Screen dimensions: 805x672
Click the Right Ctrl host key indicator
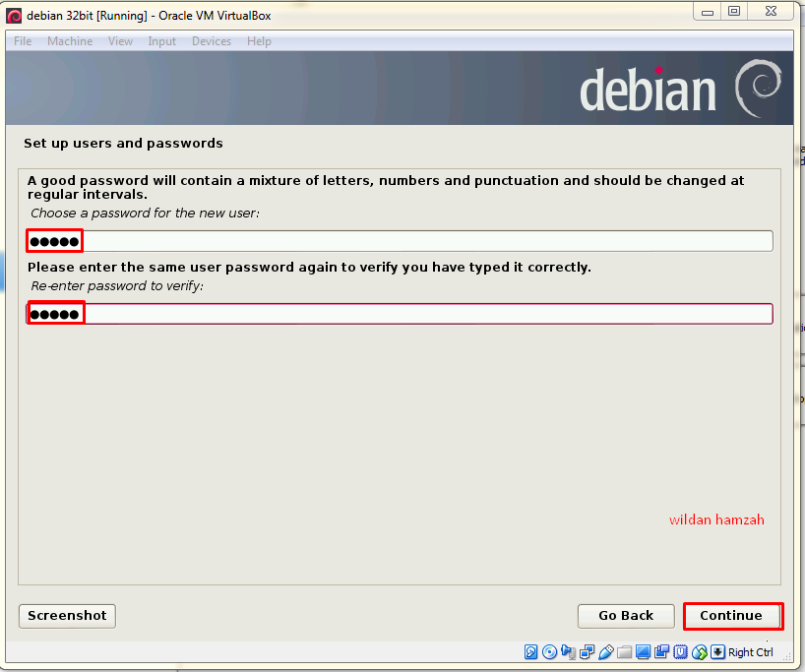(751, 651)
